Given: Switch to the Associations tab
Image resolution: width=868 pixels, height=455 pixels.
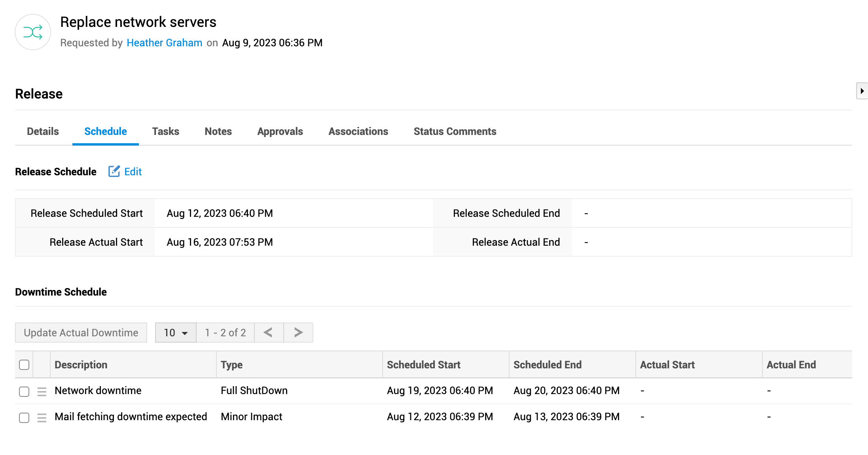Looking at the screenshot, I should click(x=358, y=131).
